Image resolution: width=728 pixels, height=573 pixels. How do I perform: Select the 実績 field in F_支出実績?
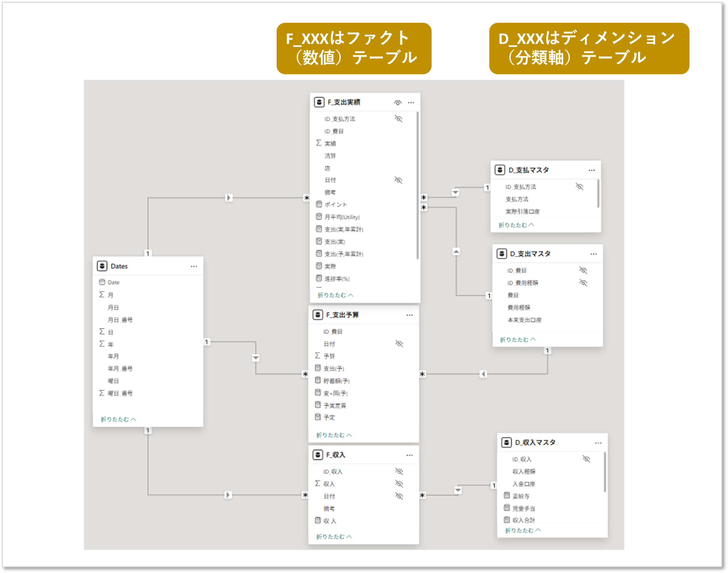[330, 144]
